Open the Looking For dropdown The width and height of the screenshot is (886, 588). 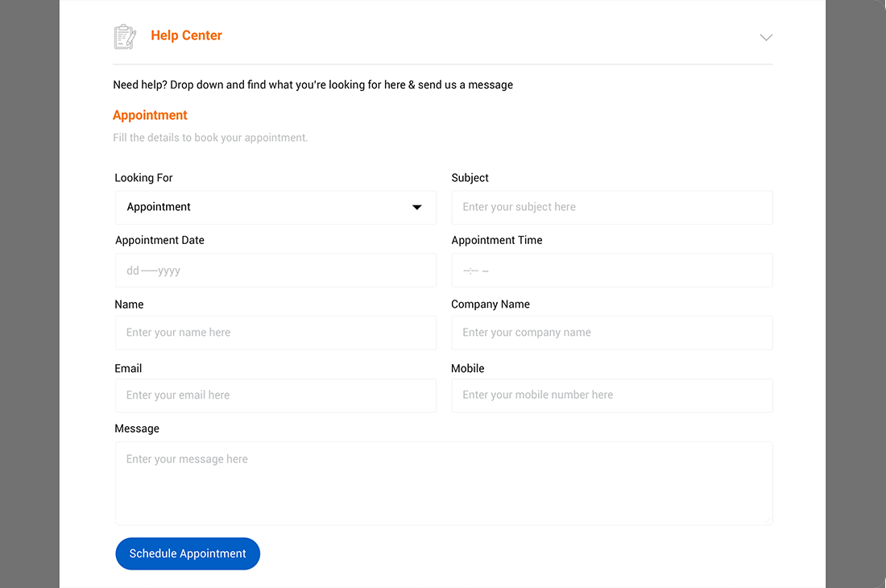tap(275, 207)
